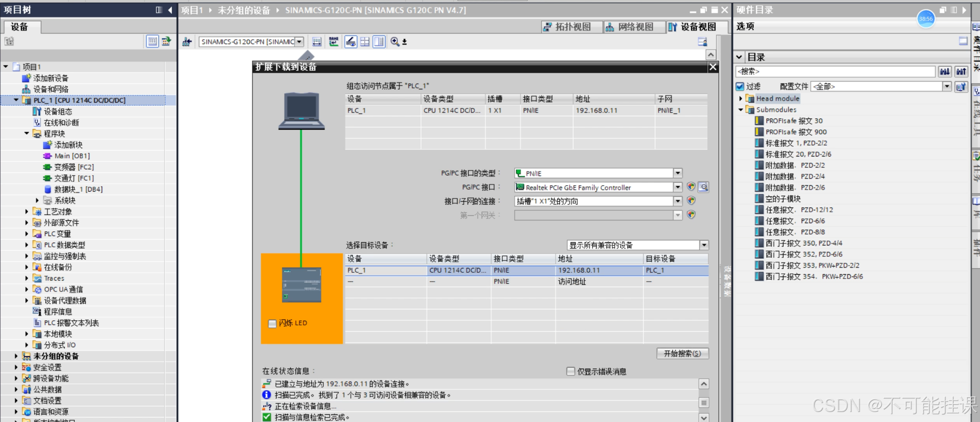Expand 未分组的设备 node in project tree
980x422 pixels.
16,356
